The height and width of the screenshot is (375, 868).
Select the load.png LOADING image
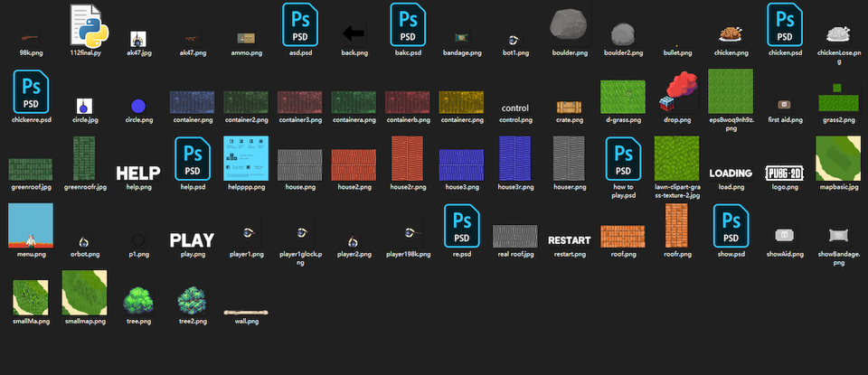click(x=731, y=173)
